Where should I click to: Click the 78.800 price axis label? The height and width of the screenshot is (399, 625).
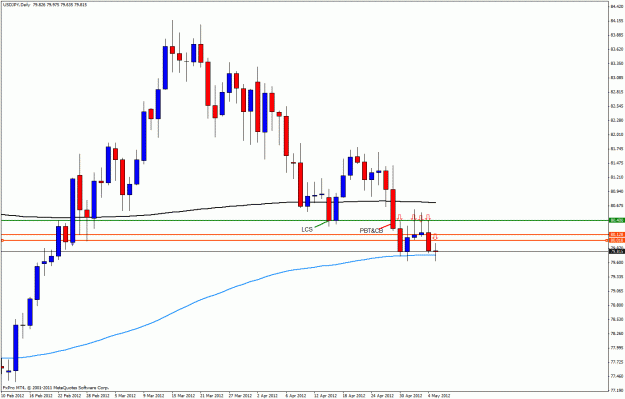click(616, 305)
